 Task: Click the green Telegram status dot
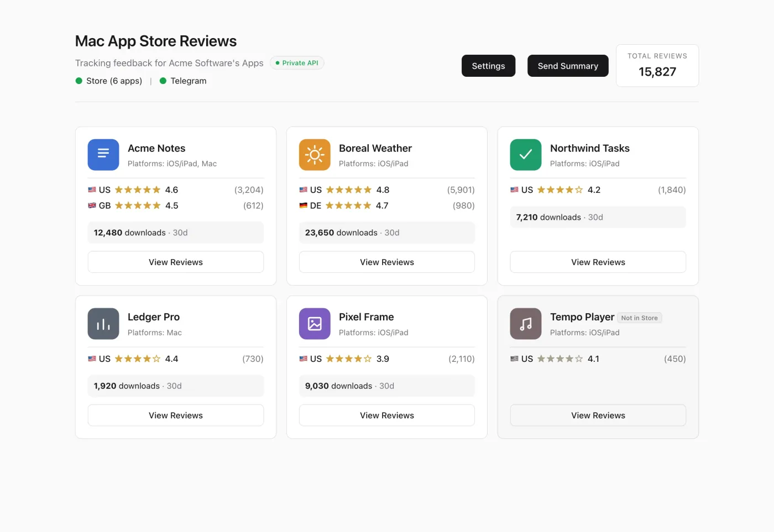(x=163, y=81)
